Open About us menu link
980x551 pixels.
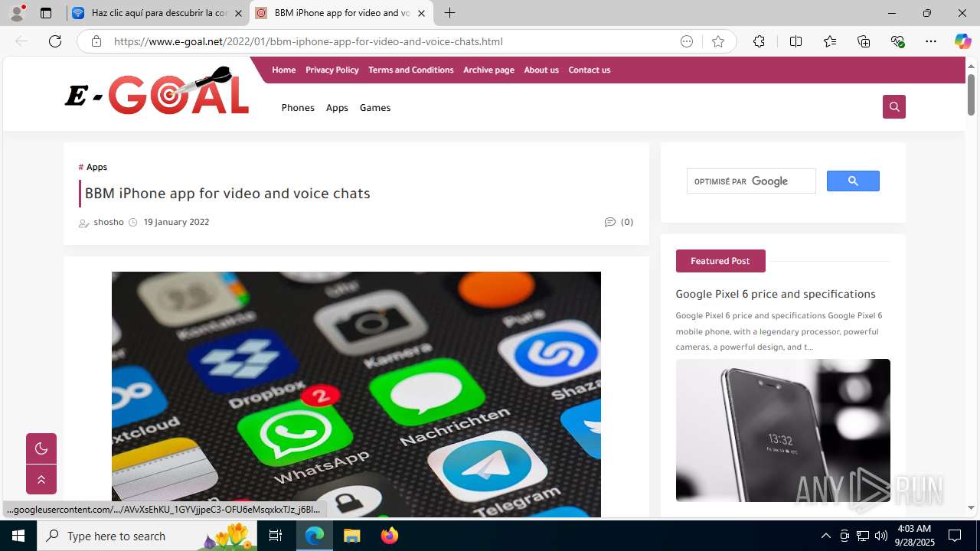[541, 70]
